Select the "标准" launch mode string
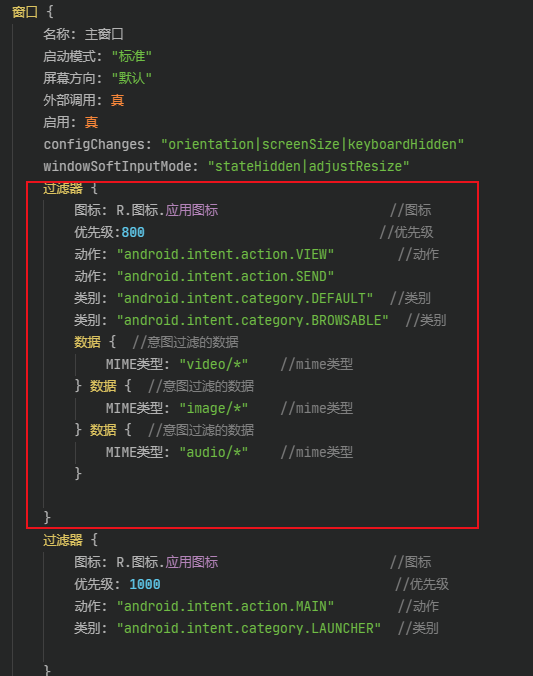 (x=132, y=56)
